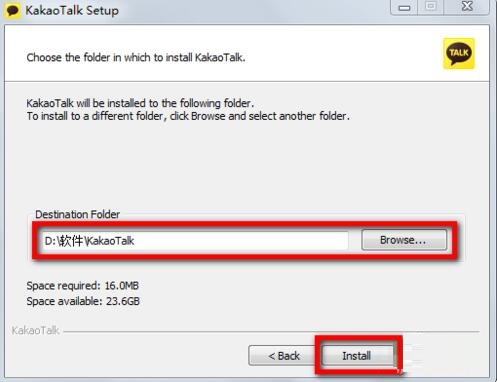This screenshot has height=382, width=497.
Task: Open the Browse... folder picker
Action: pyautogui.click(x=404, y=240)
